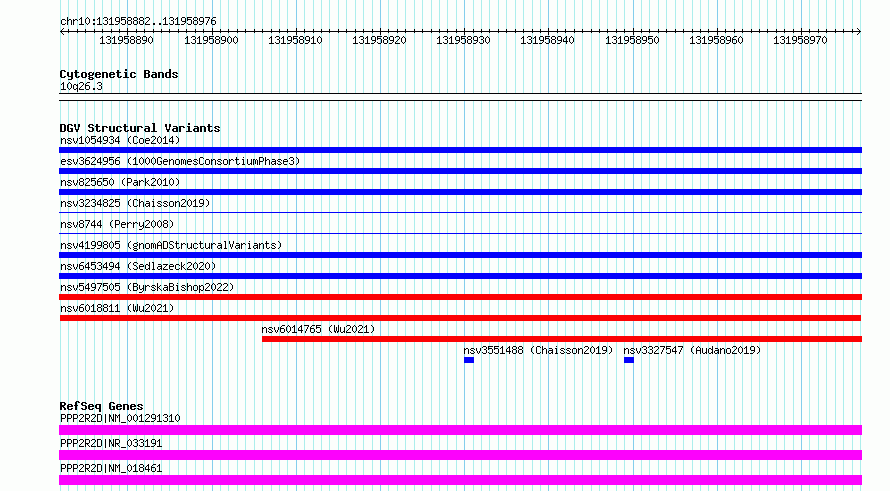The image size is (890, 491).
Task: Click red bar under nsv6018811
Action: [x=460, y=318]
